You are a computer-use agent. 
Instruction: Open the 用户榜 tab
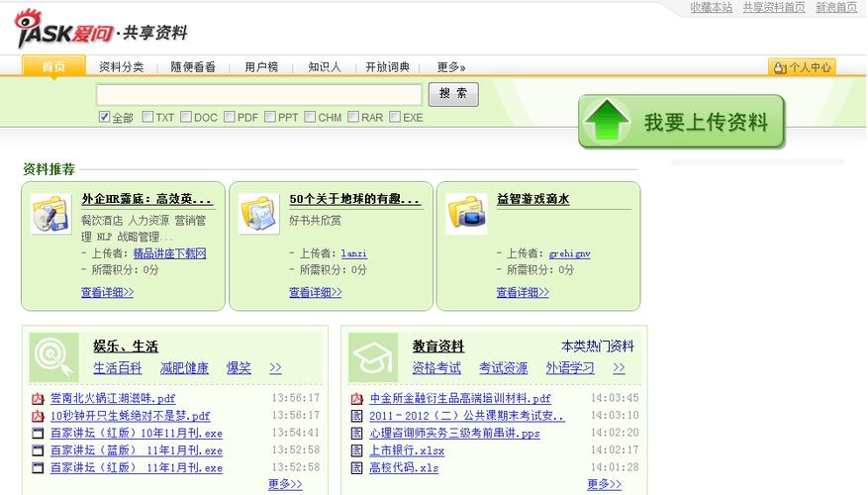pos(261,67)
